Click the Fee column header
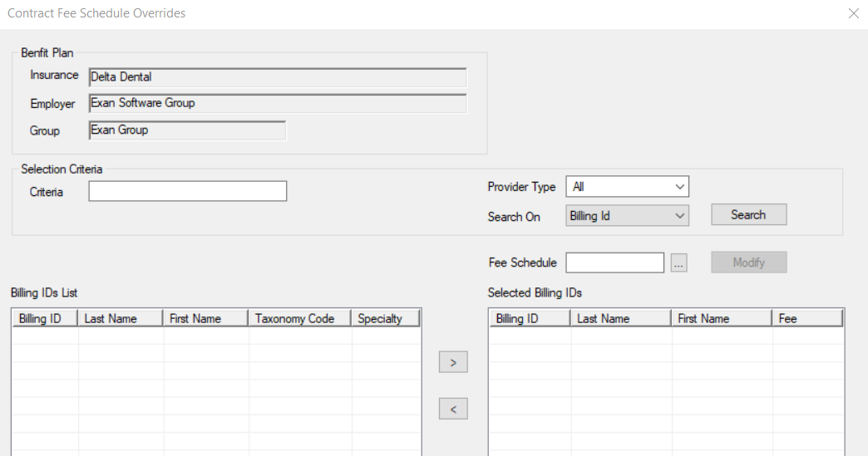The width and height of the screenshot is (868, 456). point(806,319)
